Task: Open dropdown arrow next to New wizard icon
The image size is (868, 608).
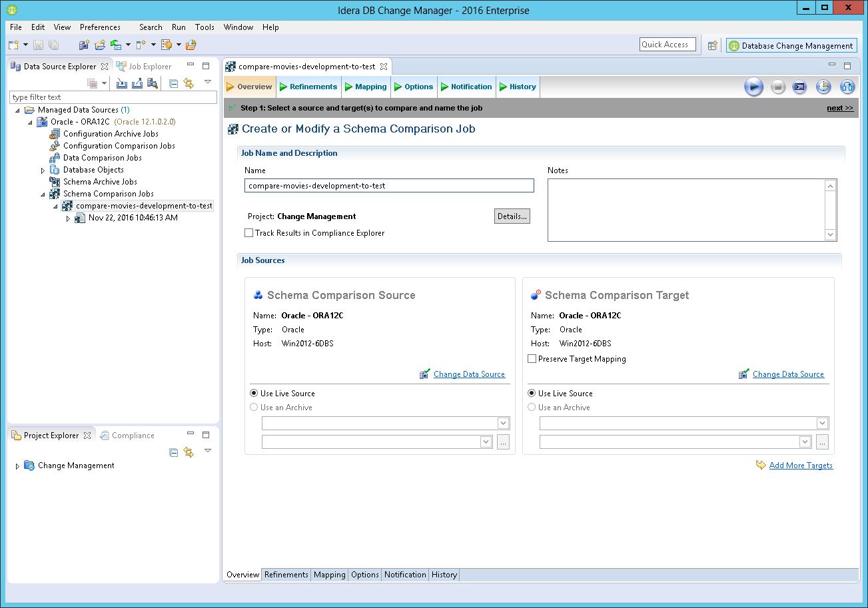Action: [x=25, y=45]
